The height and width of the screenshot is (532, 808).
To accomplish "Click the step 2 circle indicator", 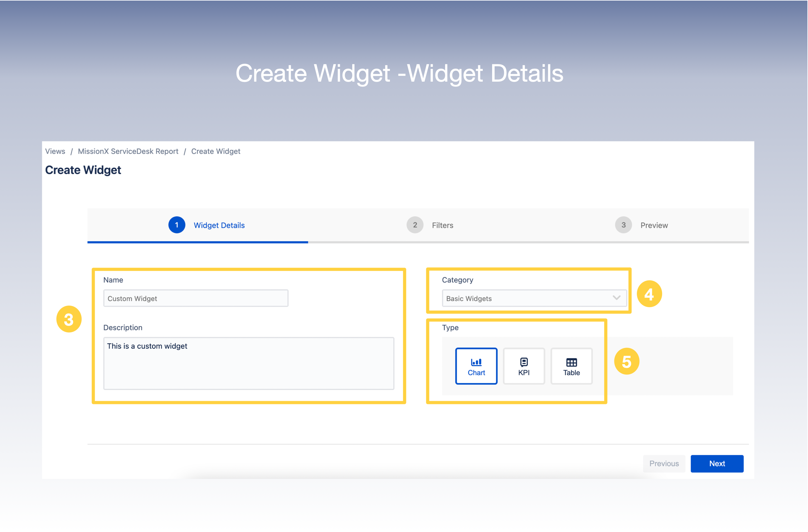I will (x=414, y=225).
